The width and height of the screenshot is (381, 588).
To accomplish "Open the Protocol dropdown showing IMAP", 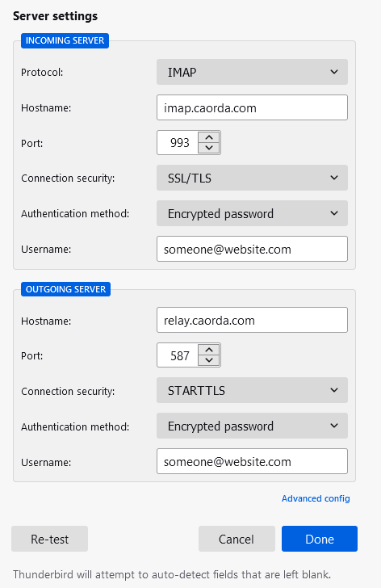I will 252,72.
